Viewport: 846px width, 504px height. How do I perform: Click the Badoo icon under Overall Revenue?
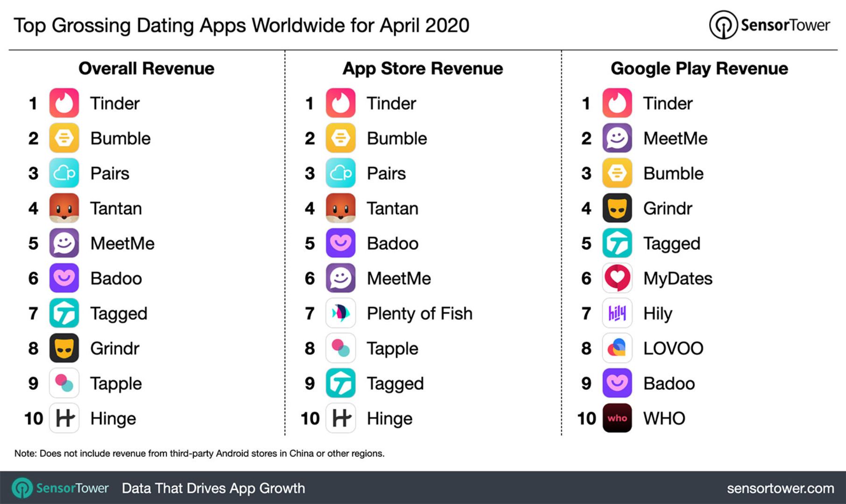click(64, 278)
